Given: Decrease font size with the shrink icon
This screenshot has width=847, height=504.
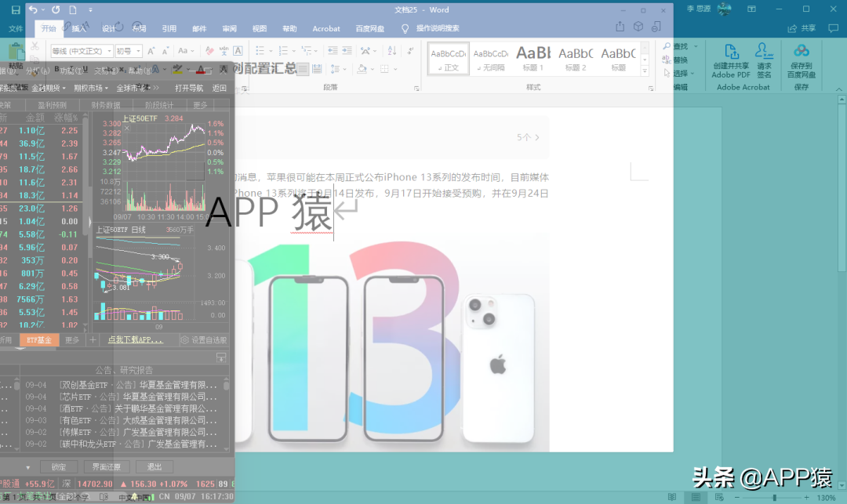Looking at the screenshot, I should point(165,51).
